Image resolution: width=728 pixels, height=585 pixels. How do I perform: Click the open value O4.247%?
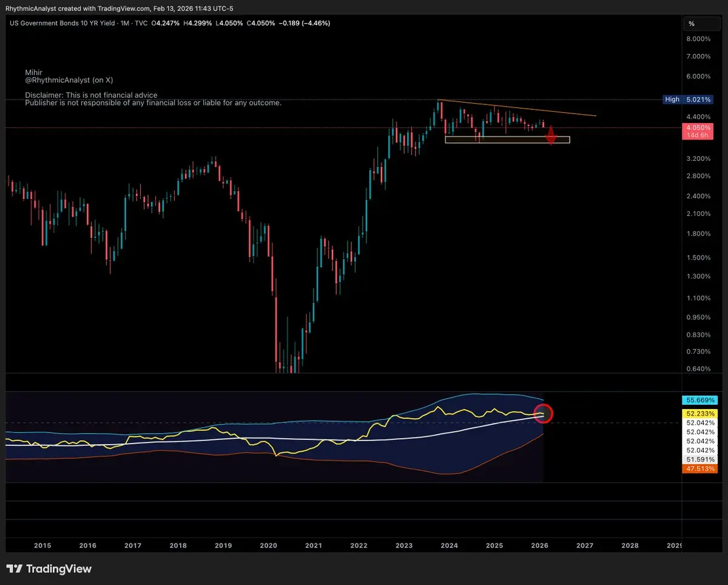[166, 23]
